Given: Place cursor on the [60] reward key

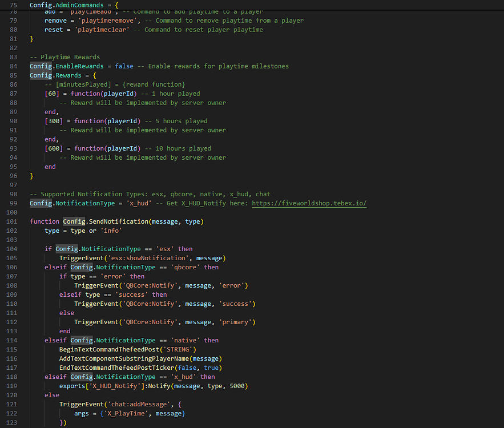Looking at the screenshot, I should click(x=52, y=94).
